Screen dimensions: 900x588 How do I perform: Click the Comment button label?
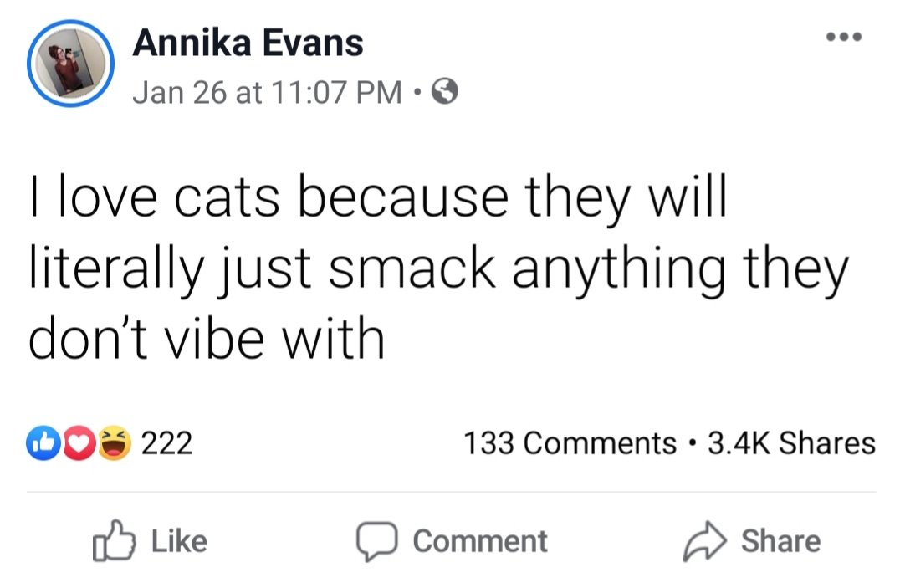point(480,541)
